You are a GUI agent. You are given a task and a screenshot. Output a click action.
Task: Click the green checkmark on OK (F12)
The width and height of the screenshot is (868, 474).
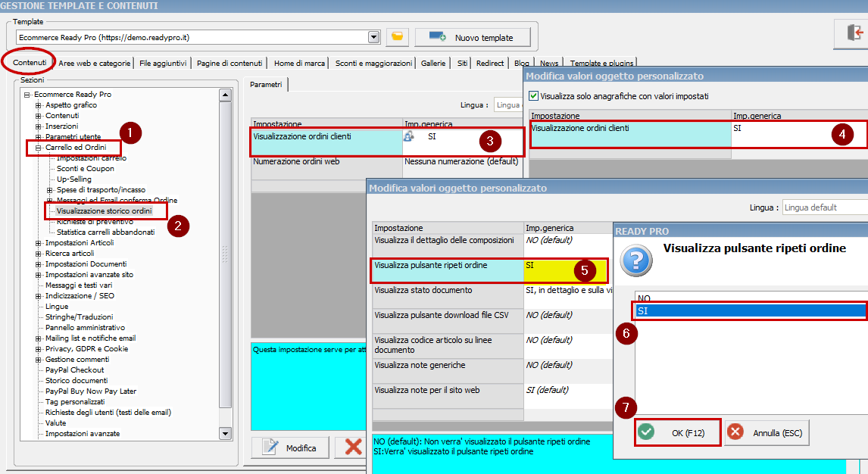[645, 431]
